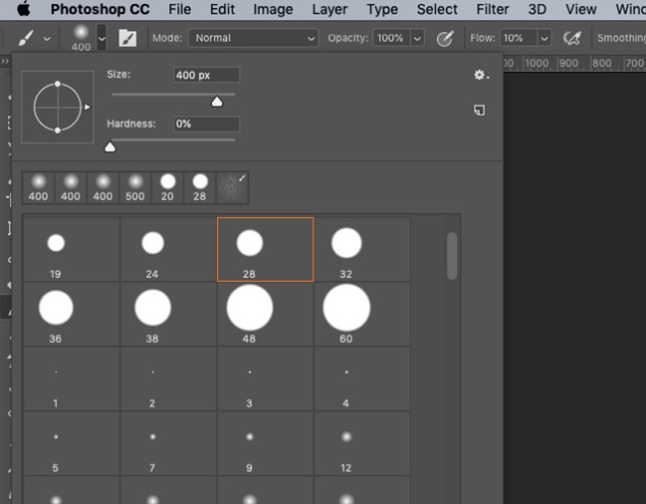
Task: Open the Mode dropdown set to Normal
Action: 253,38
